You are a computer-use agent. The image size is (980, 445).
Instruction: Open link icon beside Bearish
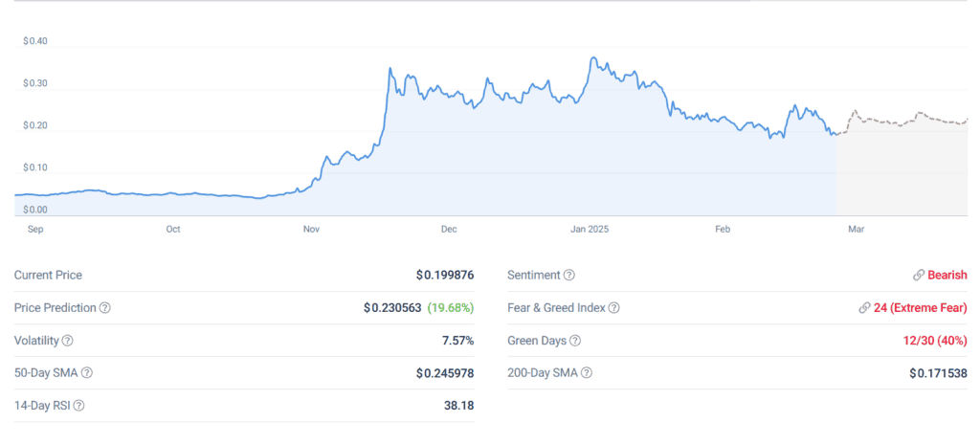pos(919,275)
